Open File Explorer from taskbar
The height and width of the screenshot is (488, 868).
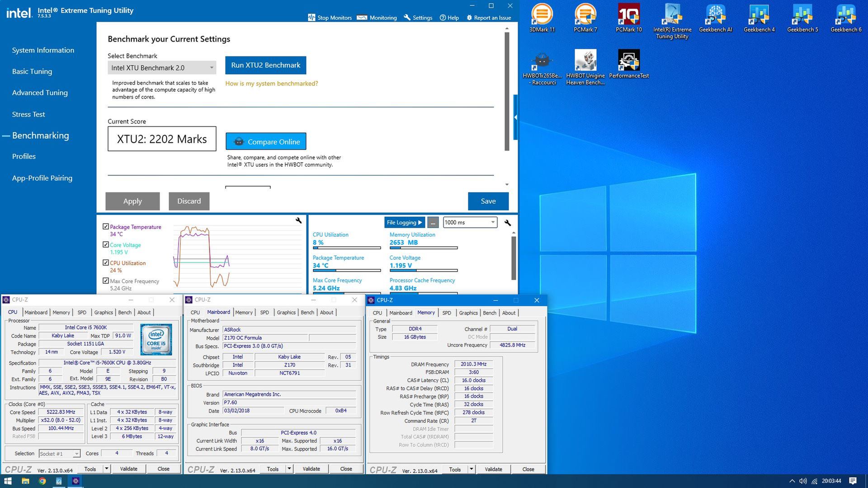tap(25, 481)
